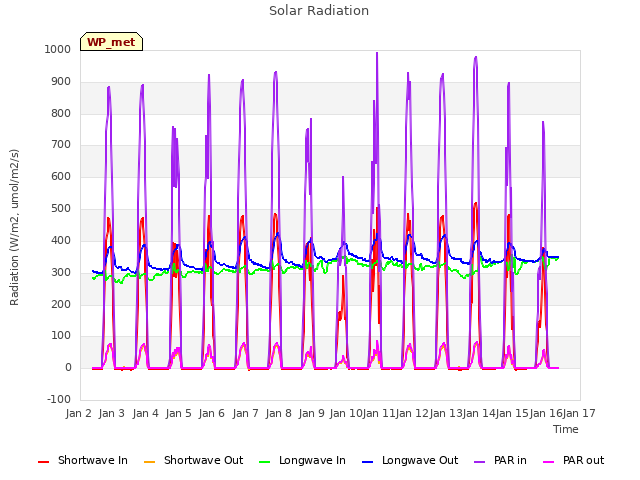Click the red Shortwave In color marker
The height and width of the screenshot is (480, 640).
(43, 462)
